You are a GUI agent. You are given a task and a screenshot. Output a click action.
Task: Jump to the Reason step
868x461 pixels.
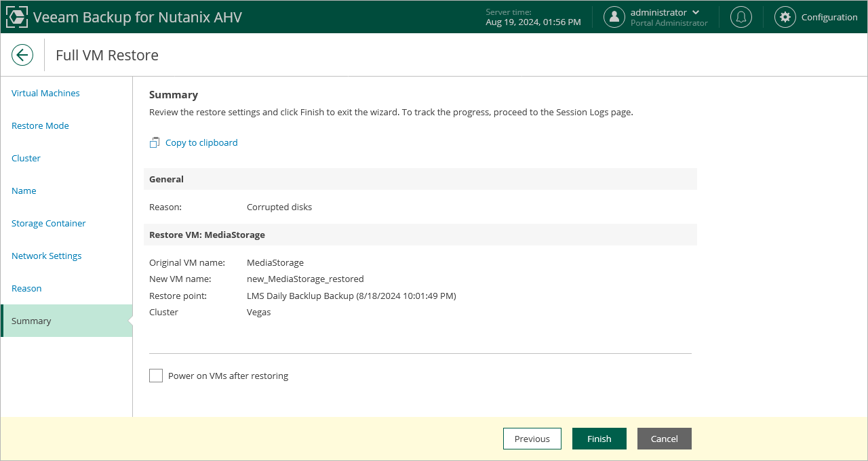26,288
